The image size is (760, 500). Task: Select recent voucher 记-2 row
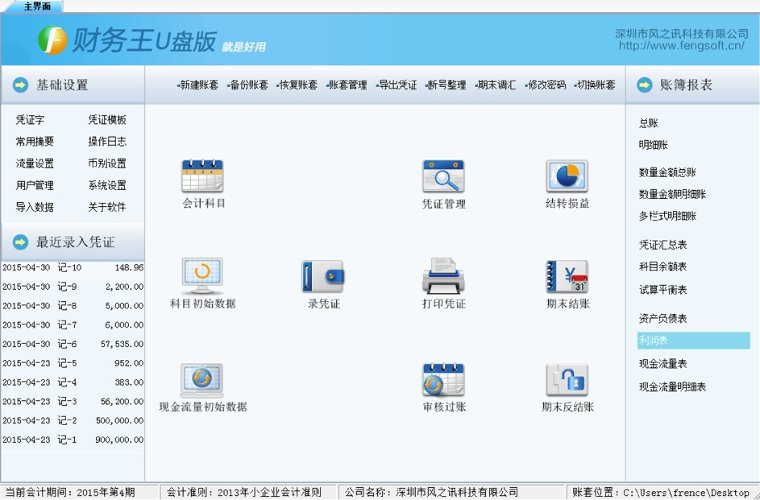(x=72, y=421)
